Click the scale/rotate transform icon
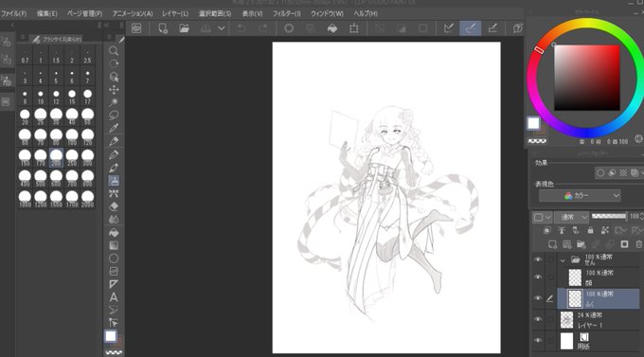Image resolution: width=644 pixels, height=357 pixels. click(353, 28)
